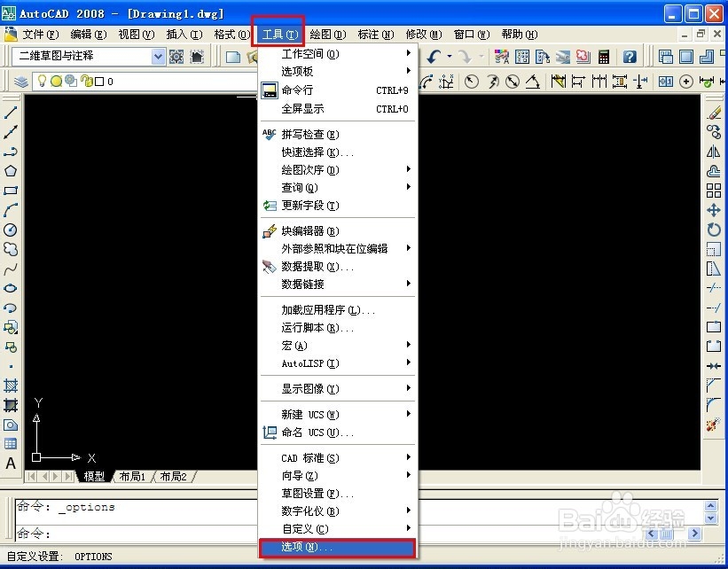Open the 帮助(H) menu
Image resolution: width=728 pixels, height=569 pixels.
click(x=519, y=35)
